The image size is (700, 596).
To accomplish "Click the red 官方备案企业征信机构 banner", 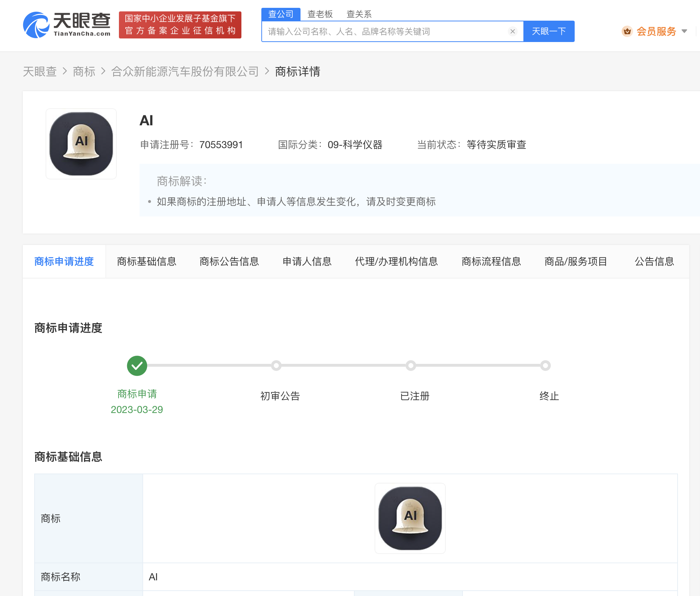I will tap(180, 25).
